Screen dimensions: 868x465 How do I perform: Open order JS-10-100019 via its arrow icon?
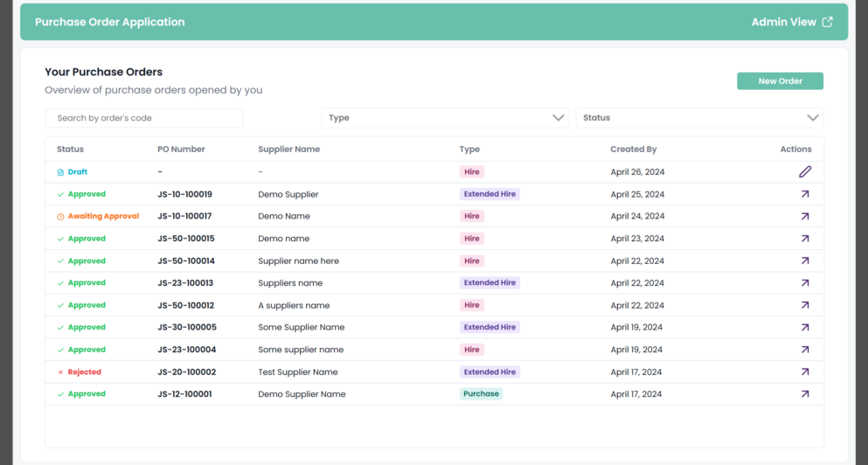tap(805, 194)
